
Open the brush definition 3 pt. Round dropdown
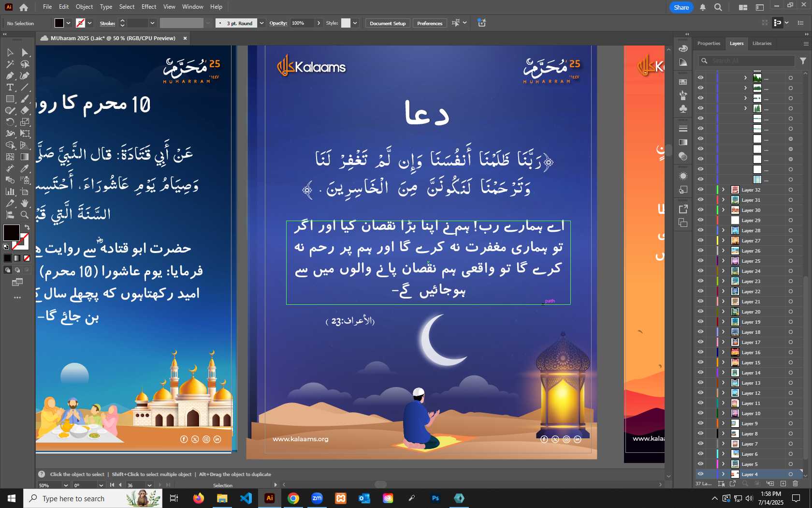click(261, 23)
